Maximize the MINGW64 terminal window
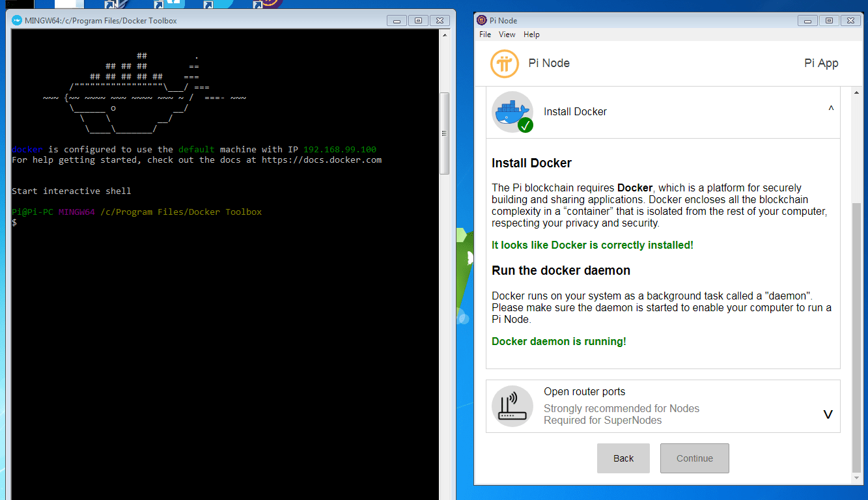This screenshot has width=868, height=500. pyautogui.click(x=418, y=20)
